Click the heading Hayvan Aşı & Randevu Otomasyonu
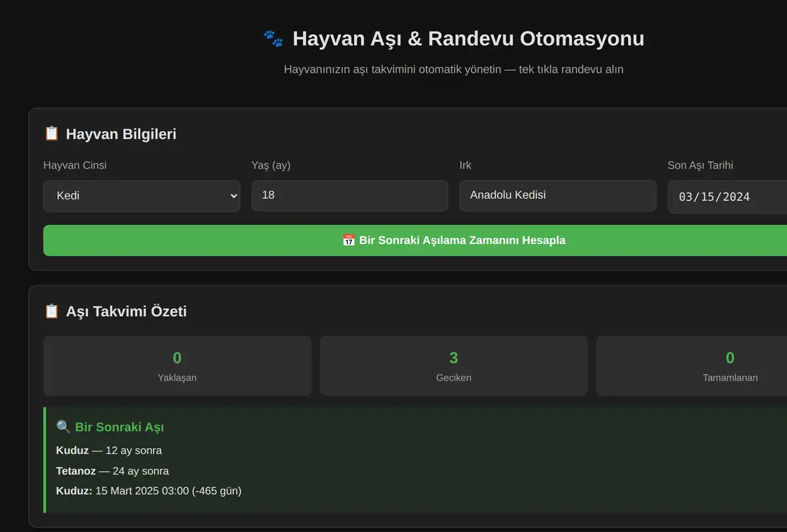Image resolution: width=787 pixels, height=532 pixels. click(468, 39)
